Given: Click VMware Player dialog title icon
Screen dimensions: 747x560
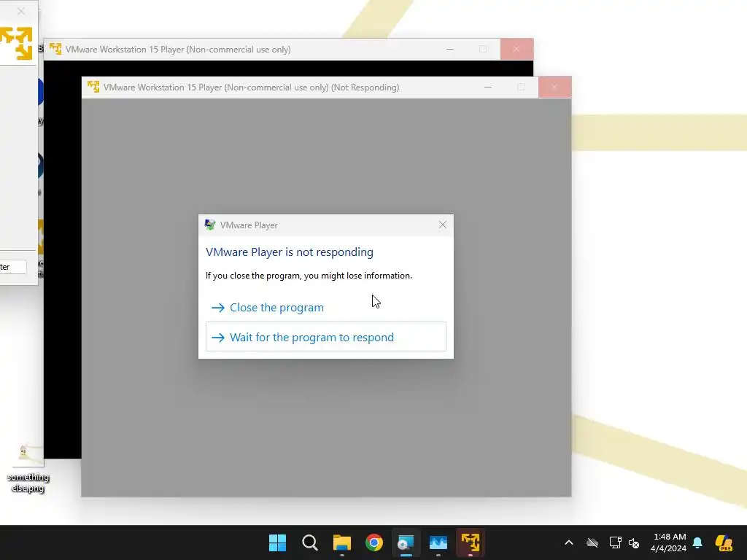Looking at the screenshot, I should 209,225.
